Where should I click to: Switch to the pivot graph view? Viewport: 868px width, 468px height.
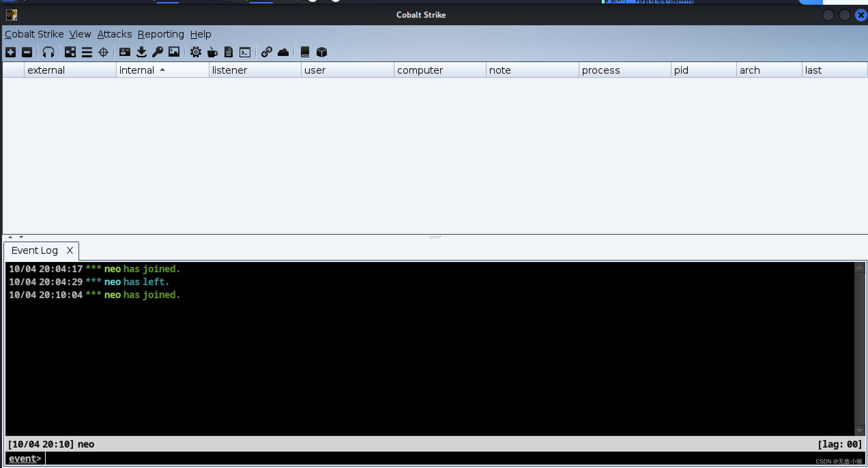(x=70, y=52)
